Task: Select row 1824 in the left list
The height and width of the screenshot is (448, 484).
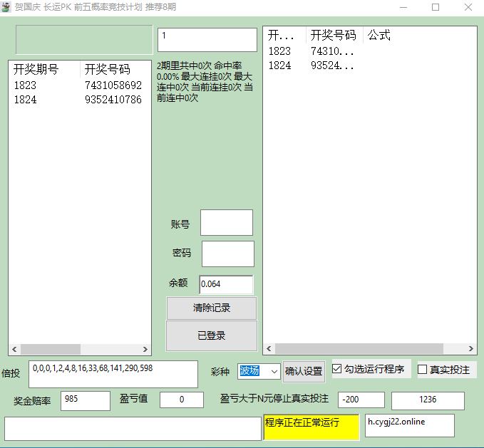Action: 25,100
